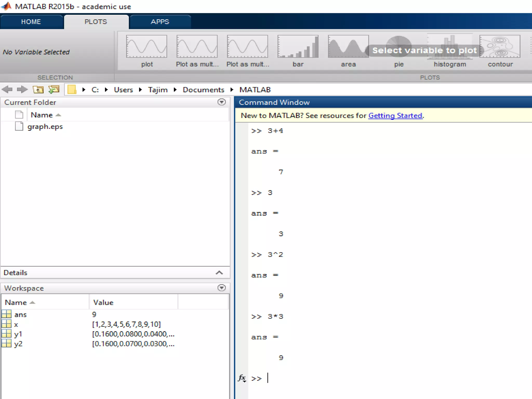Click the 'No Variable Selected' text

(x=36, y=52)
